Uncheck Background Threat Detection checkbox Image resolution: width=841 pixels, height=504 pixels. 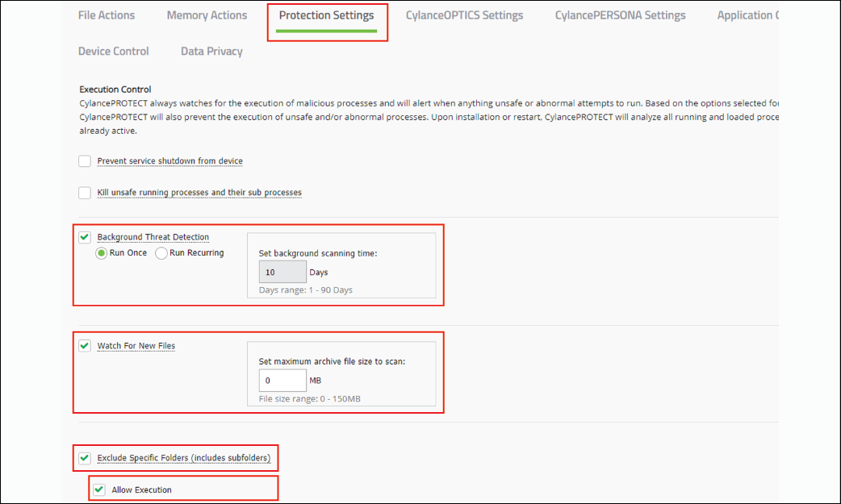pos(85,237)
